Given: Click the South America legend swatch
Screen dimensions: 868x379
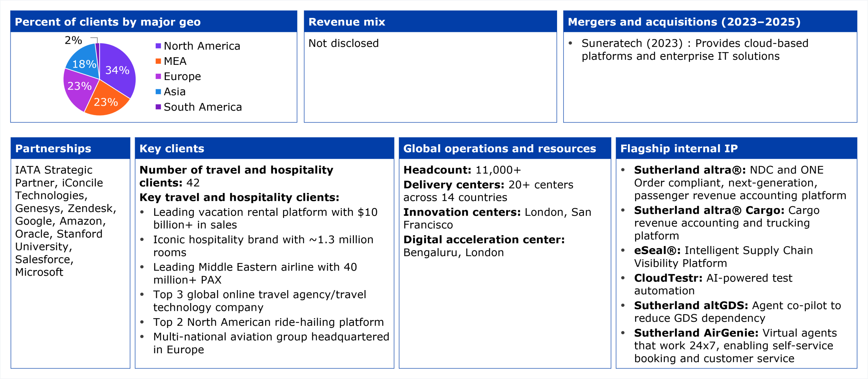Looking at the screenshot, I should [x=158, y=107].
